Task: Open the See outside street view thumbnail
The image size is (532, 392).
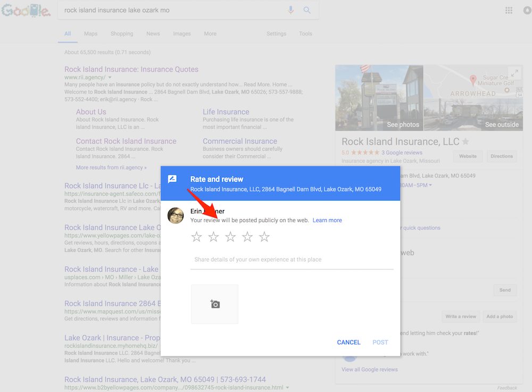Action: (x=473, y=114)
